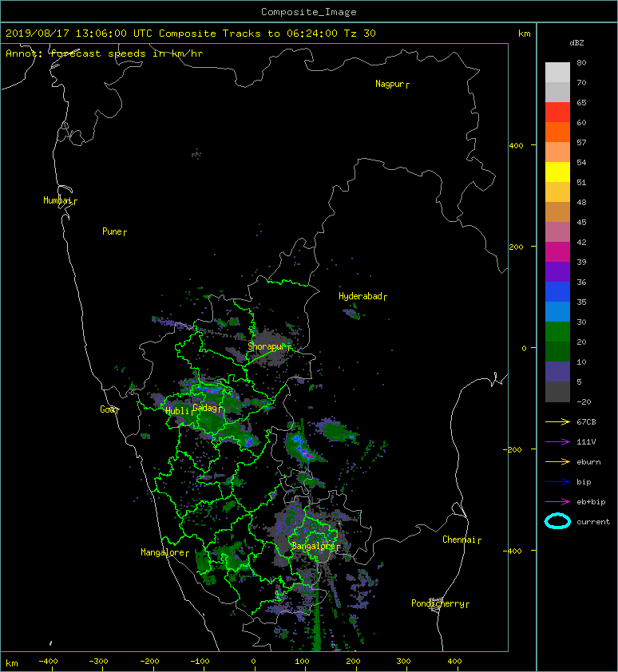This screenshot has height=672, width=618.
Task: Click the strong magenta echo near Bangalore's north
Action: point(307,453)
